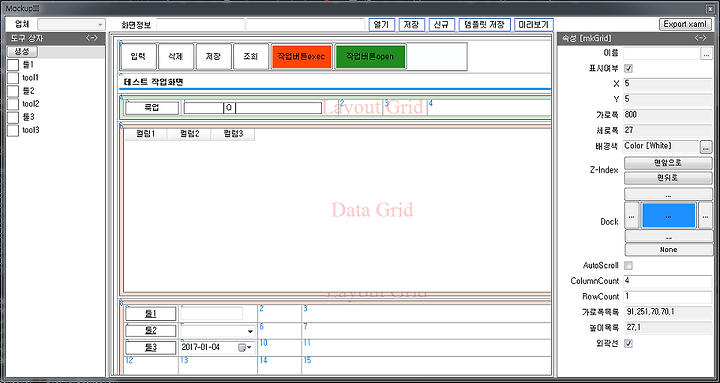Viewport: 720px width, 383px height.
Task: Click the RowCount field showing 1
Action: [x=668, y=297]
